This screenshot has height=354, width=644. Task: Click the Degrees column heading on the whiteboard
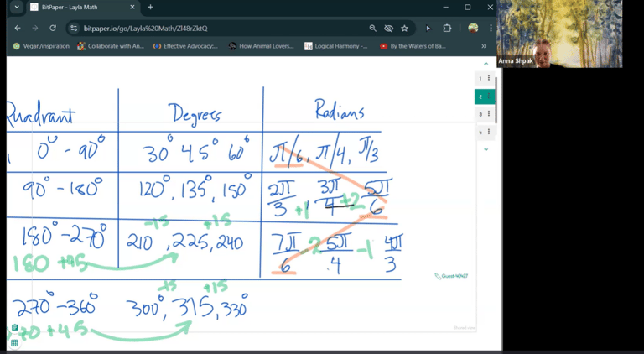click(196, 113)
